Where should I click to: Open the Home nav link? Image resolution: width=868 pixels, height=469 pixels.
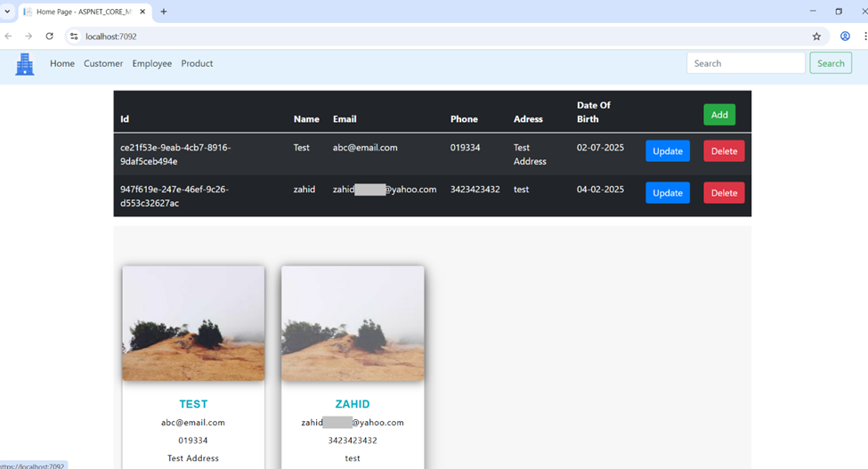click(62, 64)
